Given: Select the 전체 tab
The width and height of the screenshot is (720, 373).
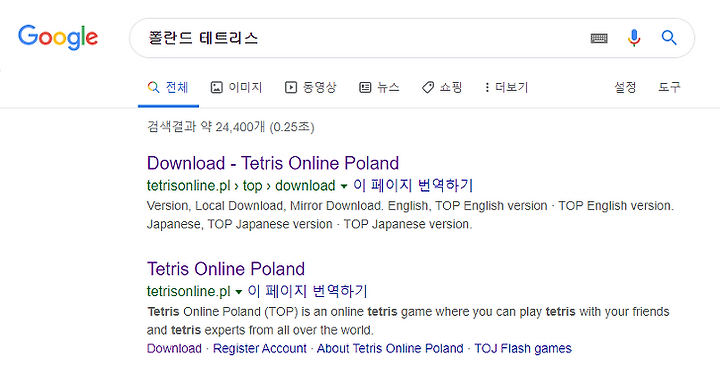Looking at the screenshot, I should 168,87.
